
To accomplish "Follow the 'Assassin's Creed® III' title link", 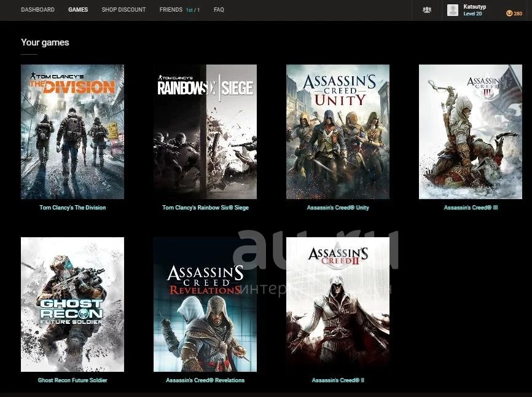I will [471, 208].
